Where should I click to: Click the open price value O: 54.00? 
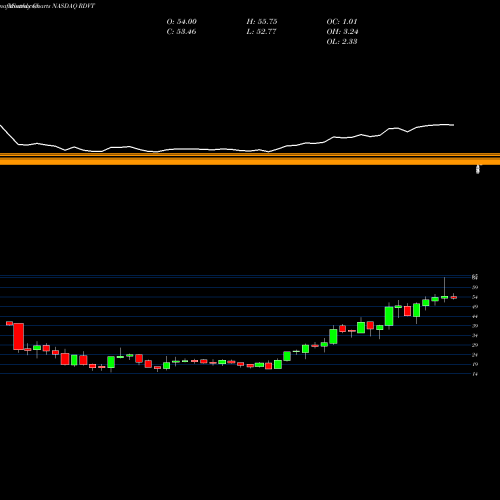pos(181,22)
